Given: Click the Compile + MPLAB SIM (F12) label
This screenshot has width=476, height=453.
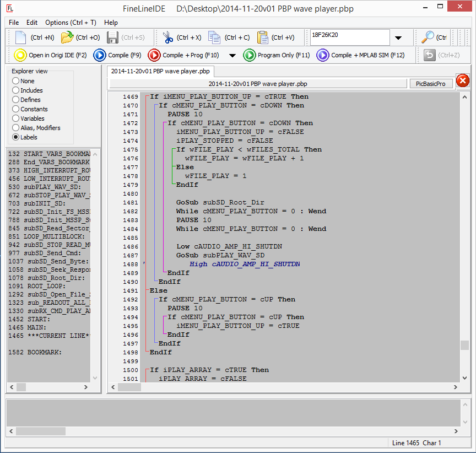Looking at the screenshot, I should click(368, 55).
